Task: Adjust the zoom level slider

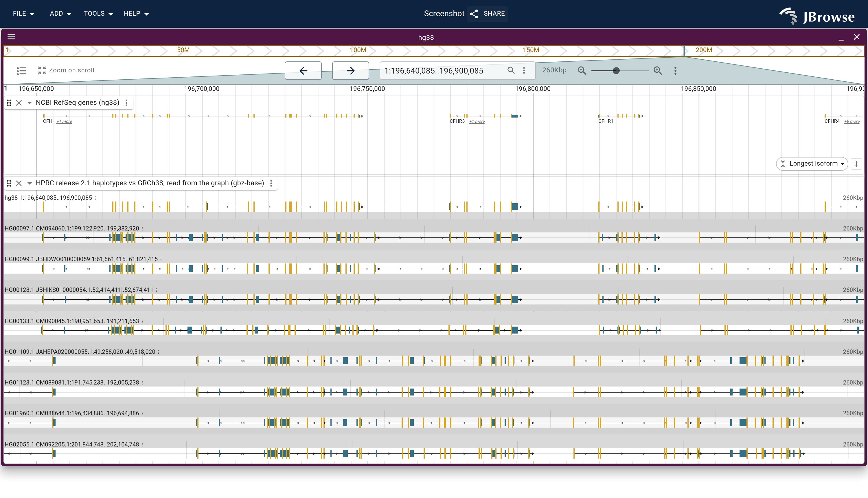Action: pyautogui.click(x=620, y=70)
